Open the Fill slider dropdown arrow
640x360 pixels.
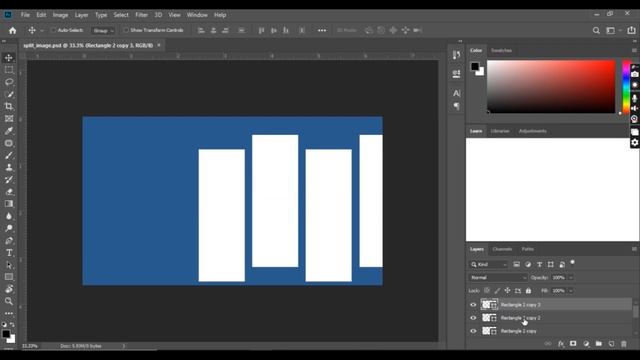point(571,291)
